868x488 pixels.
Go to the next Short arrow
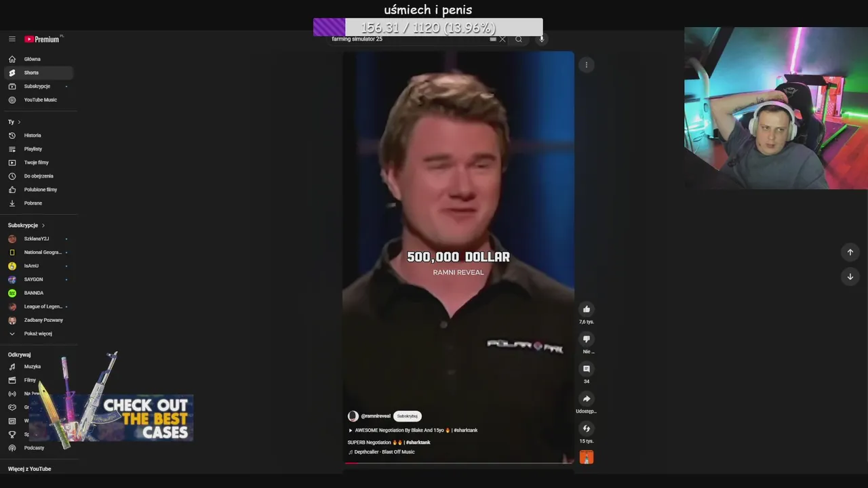[850, 277]
